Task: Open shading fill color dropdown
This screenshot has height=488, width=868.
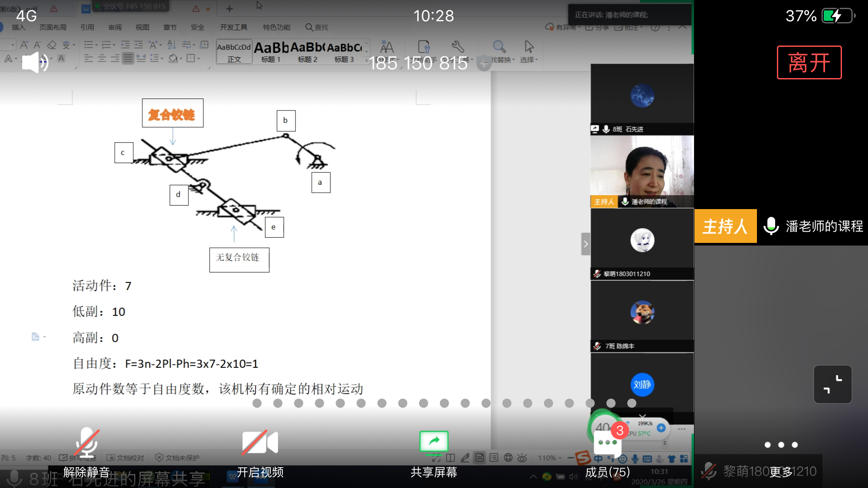Action: coord(175,58)
